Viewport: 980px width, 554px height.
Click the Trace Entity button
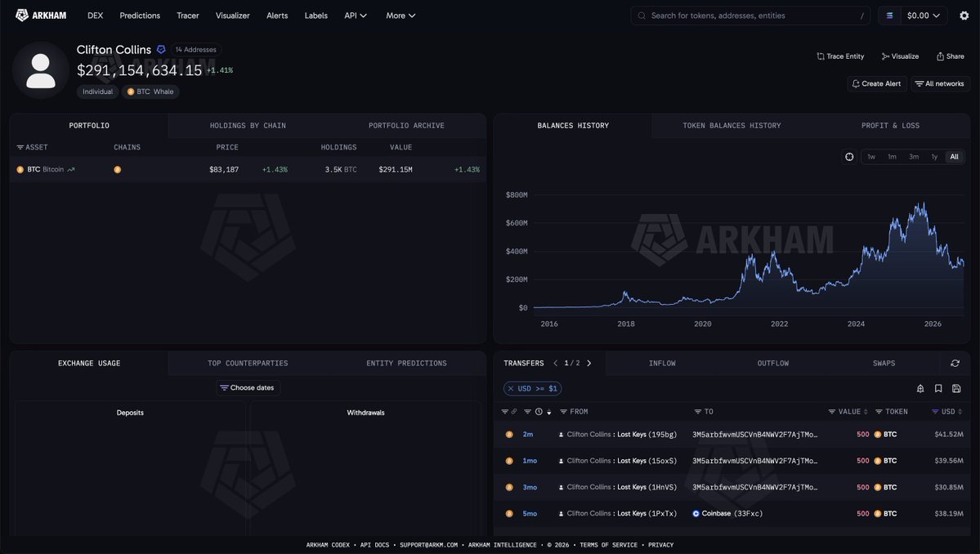840,56
